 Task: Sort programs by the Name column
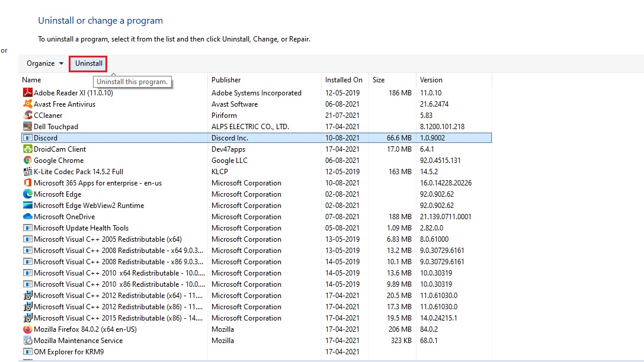[31, 80]
